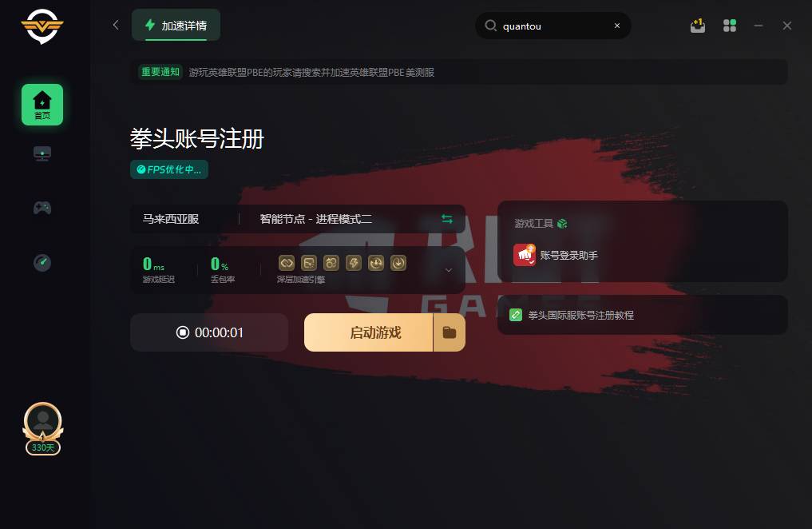This screenshot has width=812, height=529.
Task: Click the last deep acceleration engine icon
Action: click(x=398, y=263)
